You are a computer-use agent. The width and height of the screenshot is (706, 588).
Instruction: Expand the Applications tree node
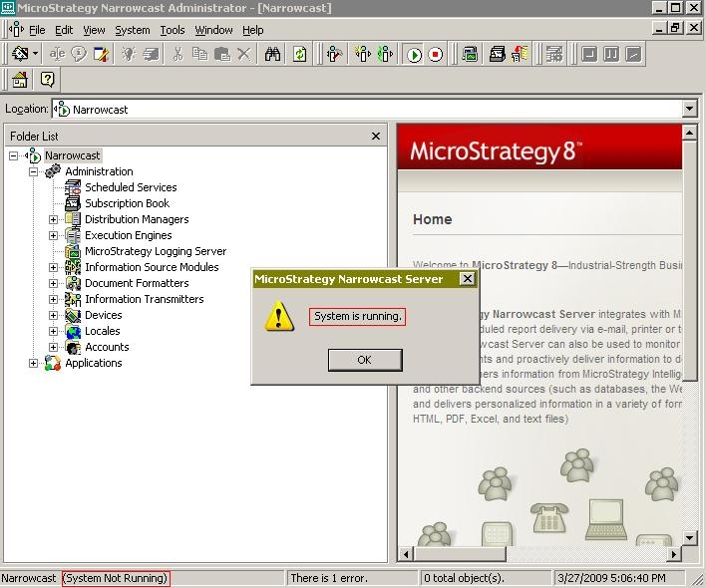point(33,363)
